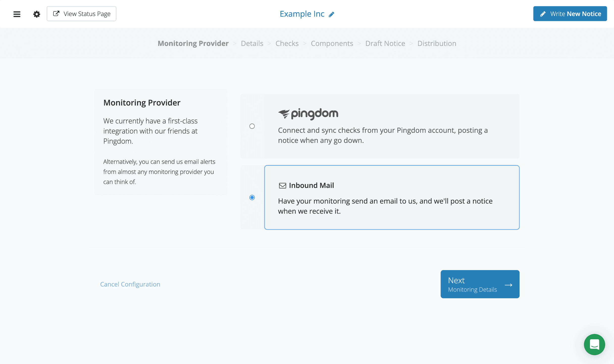Expand the Components step in breadcrumb
Image resolution: width=614 pixels, height=364 pixels.
pos(332,43)
